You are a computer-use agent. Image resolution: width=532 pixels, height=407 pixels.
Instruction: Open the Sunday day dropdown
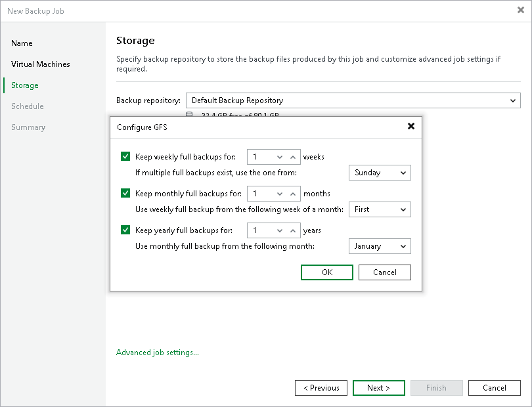tap(380, 173)
